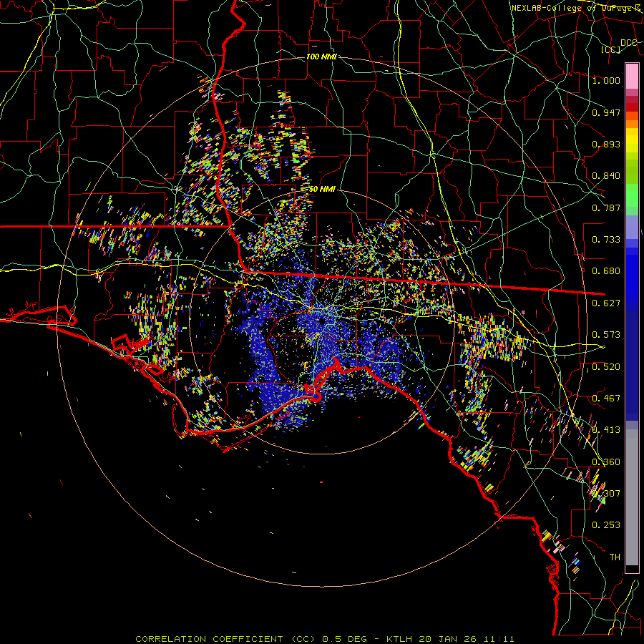Click the 0.253 color scale value
Viewport: 644px width, 644px height.
click(606, 525)
